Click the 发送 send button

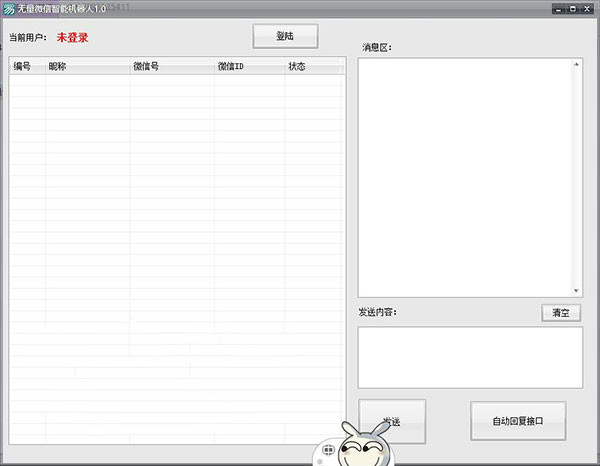[x=392, y=422]
